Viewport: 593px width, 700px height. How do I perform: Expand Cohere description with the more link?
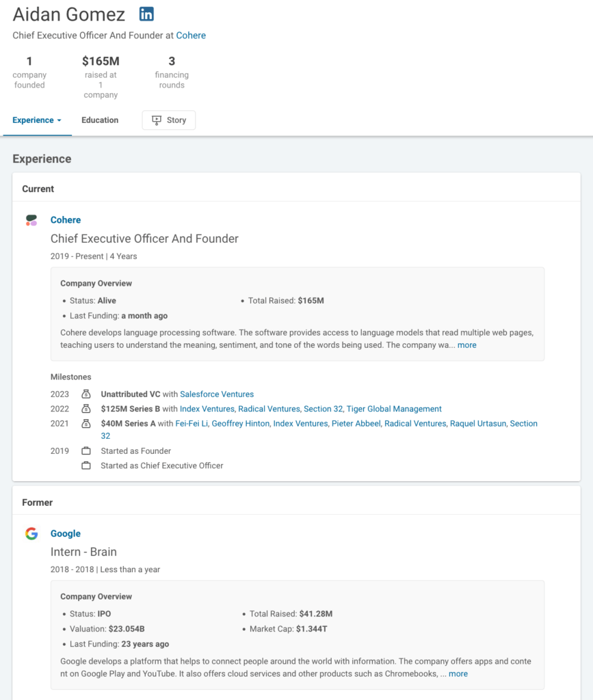[467, 345]
